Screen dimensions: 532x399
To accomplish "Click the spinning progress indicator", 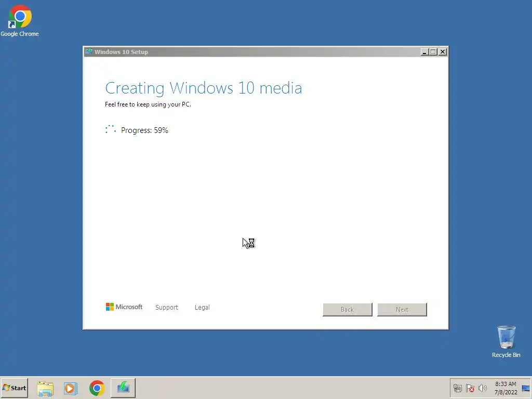I will coord(111,129).
